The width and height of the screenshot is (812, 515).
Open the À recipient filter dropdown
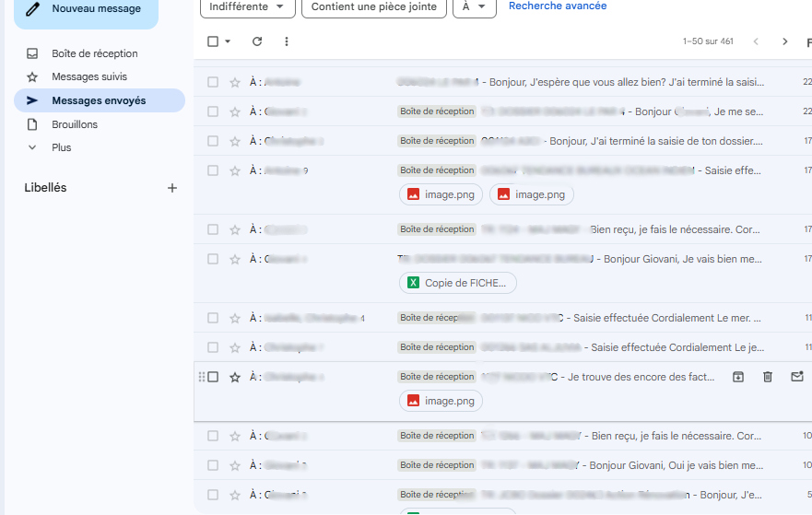coord(475,6)
